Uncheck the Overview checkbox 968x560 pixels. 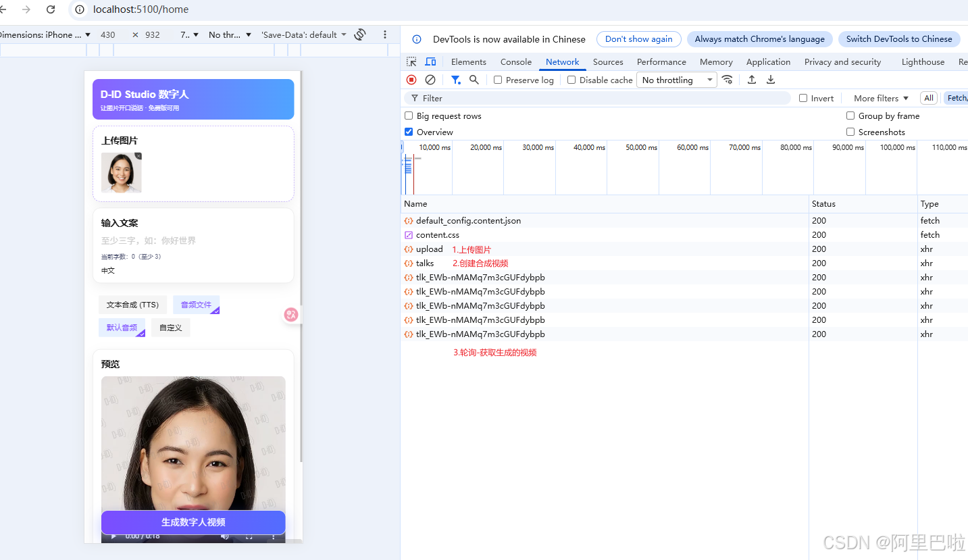point(409,132)
